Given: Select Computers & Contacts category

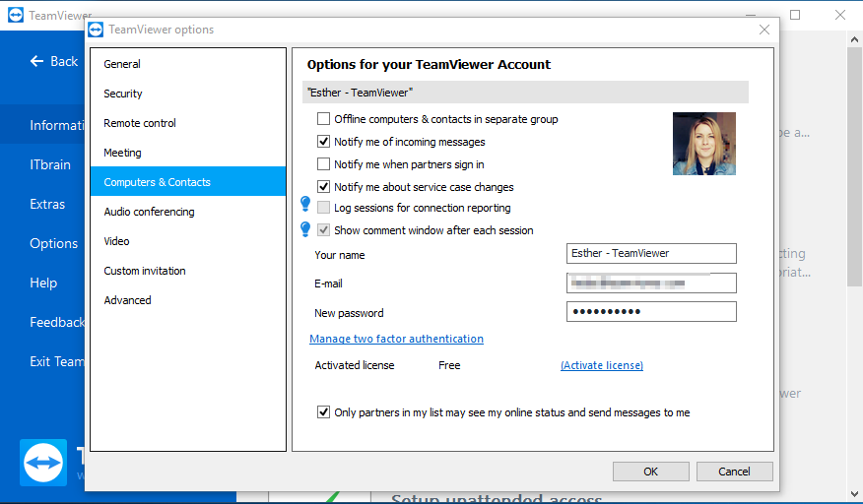Looking at the screenshot, I should point(188,181).
